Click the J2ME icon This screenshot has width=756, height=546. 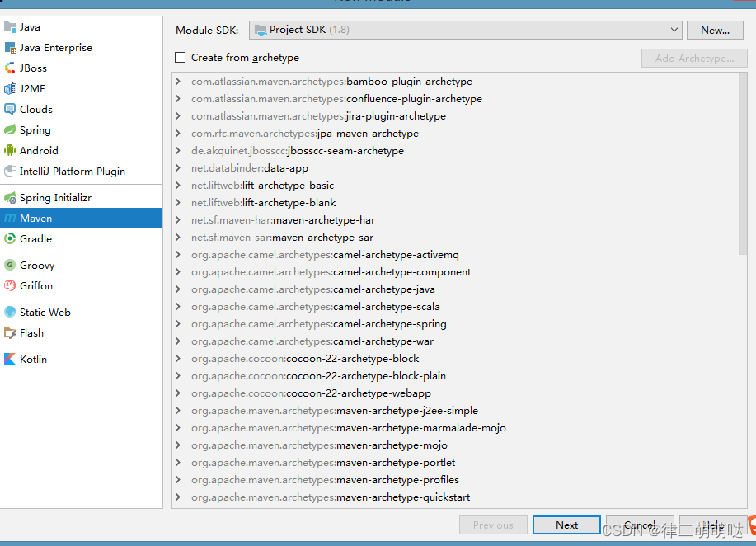tap(10, 89)
